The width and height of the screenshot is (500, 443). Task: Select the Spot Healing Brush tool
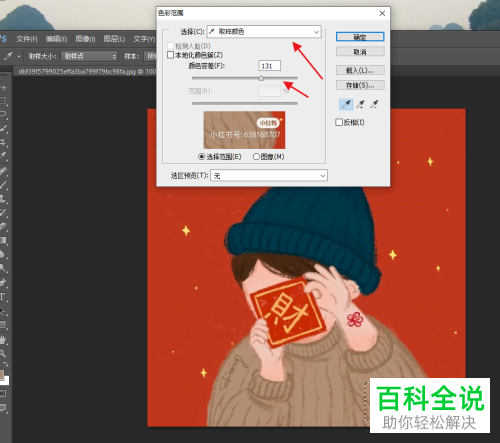click(x=3, y=171)
